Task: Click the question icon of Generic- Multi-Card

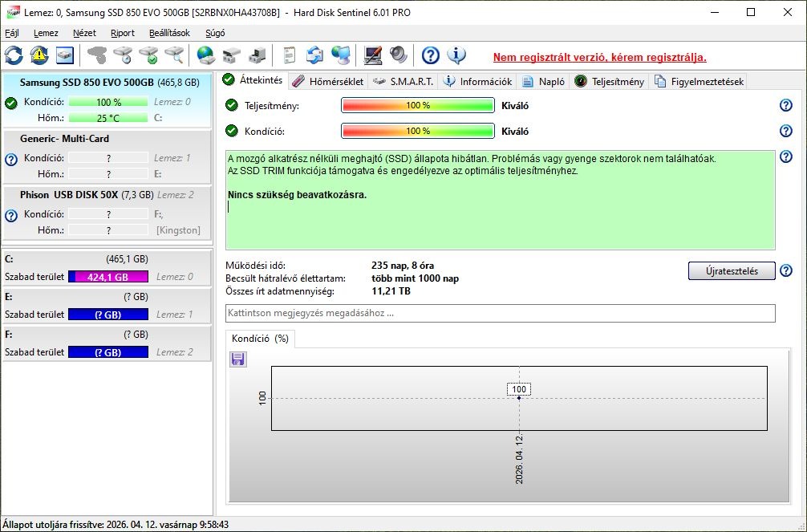Action: (10, 160)
